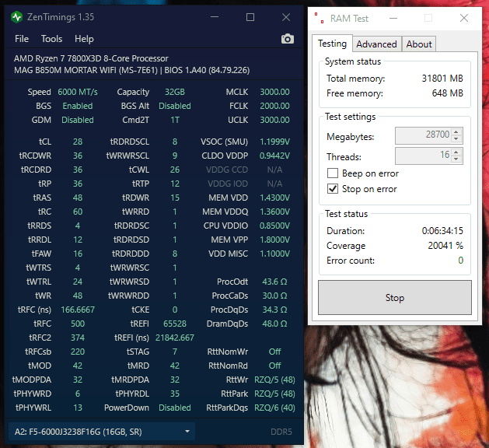Click the tPHYRDL value 35
The image size is (489, 448).
[x=175, y=394]
